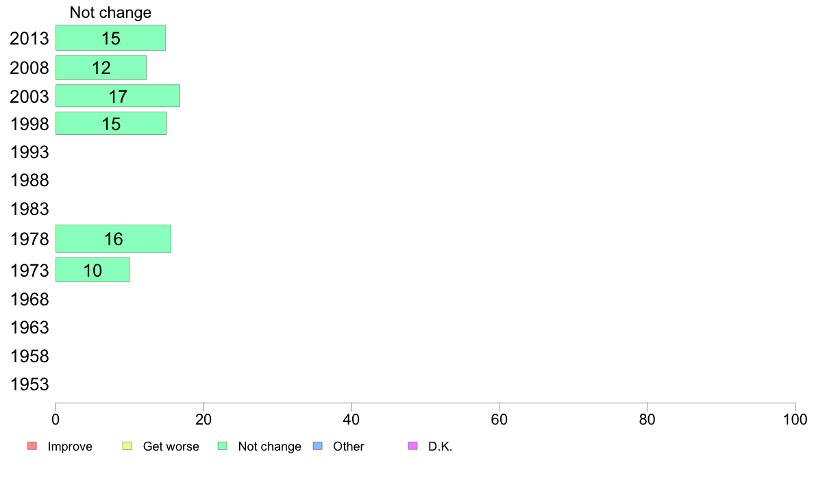Select the 2003 bar showing 17
Image resolution: width=814 pixels, height=504 pixels.
click(118, 96)
